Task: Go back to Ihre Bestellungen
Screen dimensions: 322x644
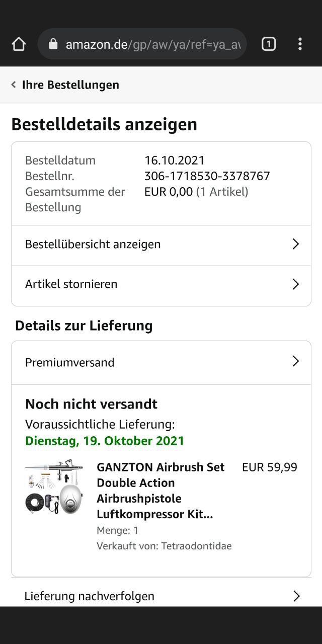Action: tap(70, 85)
